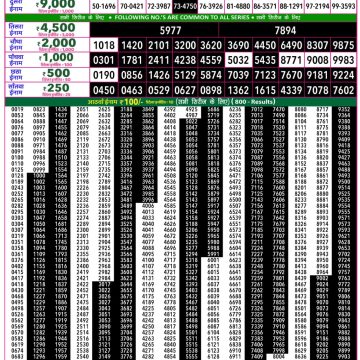Image resolution: width=360 pixels, height=360 pixels.
Task: Click the number 7039
Action: 238,75
